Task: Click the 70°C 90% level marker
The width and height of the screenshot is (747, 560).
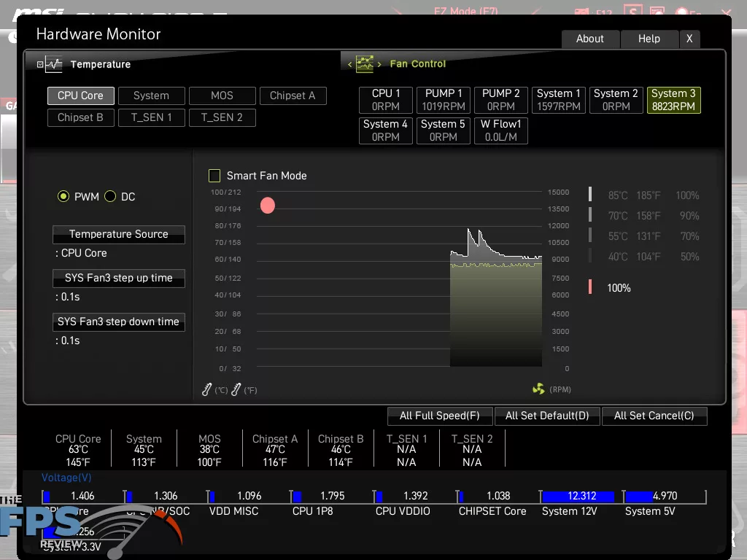Action: point(590,215)
